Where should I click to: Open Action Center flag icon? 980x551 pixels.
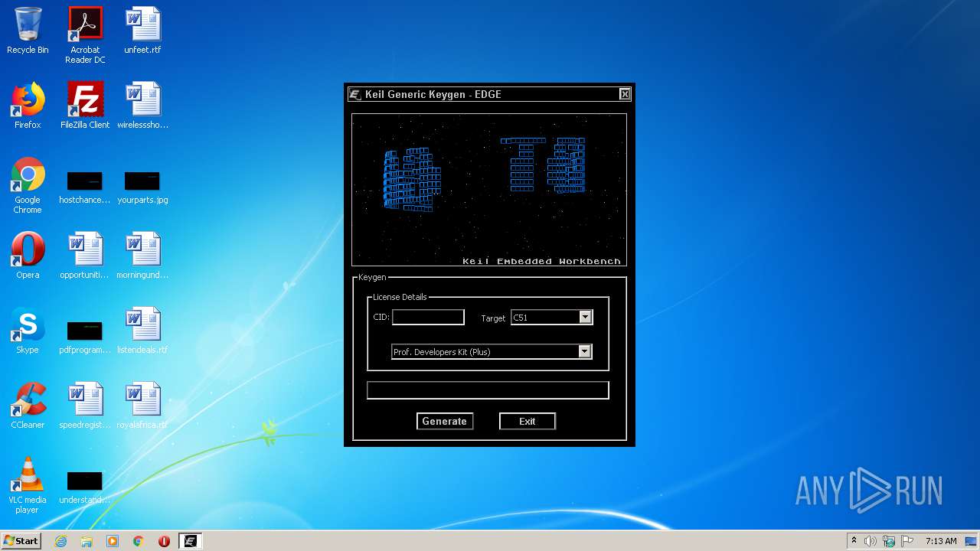[907, 541]
